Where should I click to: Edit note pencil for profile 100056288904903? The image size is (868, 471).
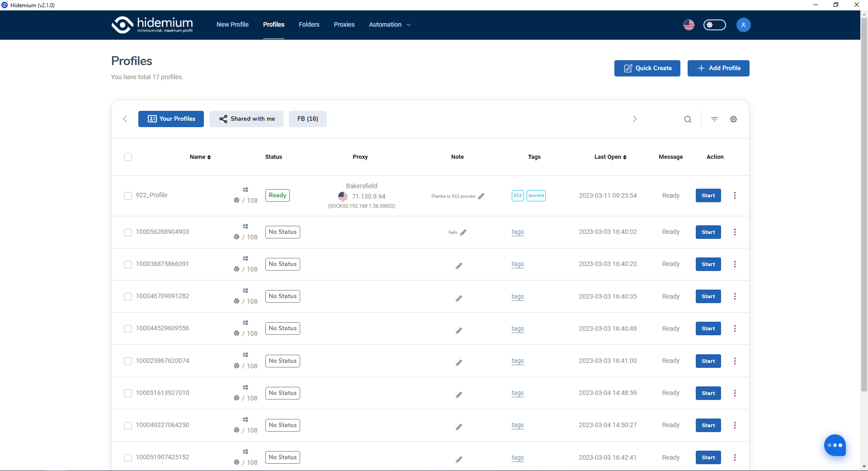[463, 232]
